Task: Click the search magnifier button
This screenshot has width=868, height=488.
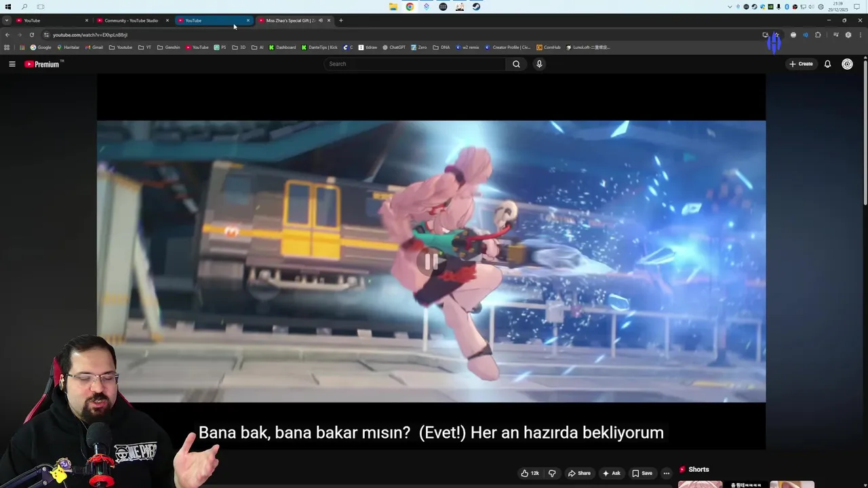Action: 516,64
